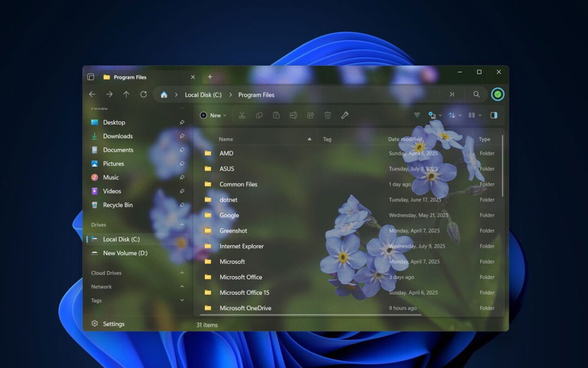The image size is (588, 368).
Task: Click the Home icon in address bar
Action: (164, 95)
